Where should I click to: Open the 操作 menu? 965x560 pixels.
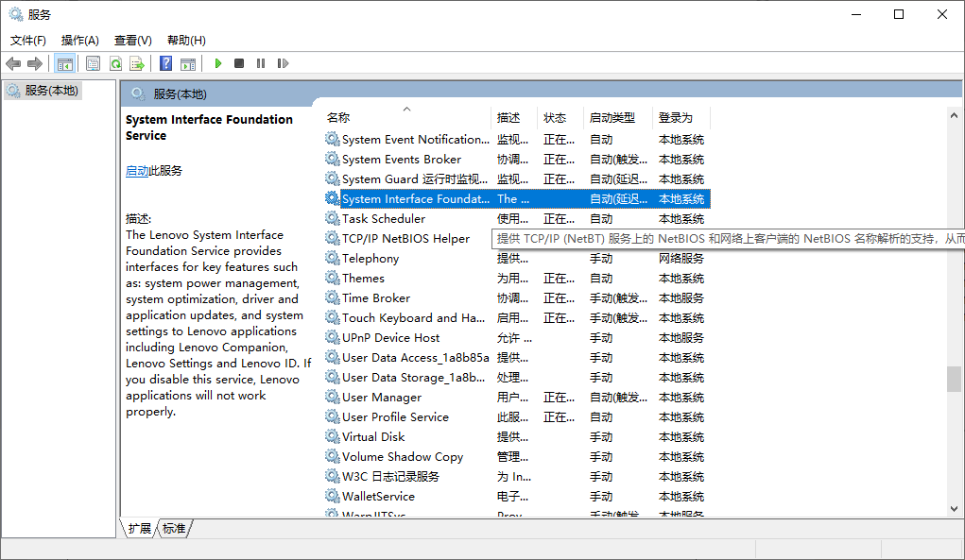pos(79,40)
